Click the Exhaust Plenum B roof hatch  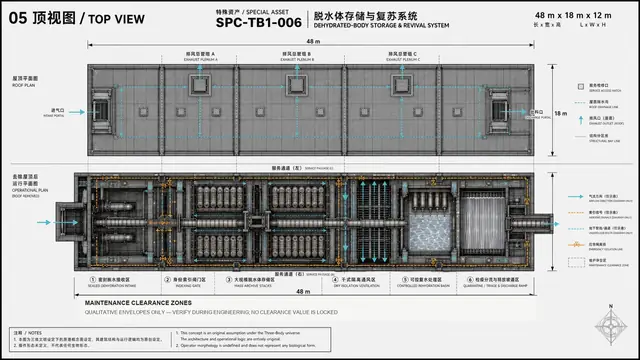pyautogui.click(x=297, y=85)
